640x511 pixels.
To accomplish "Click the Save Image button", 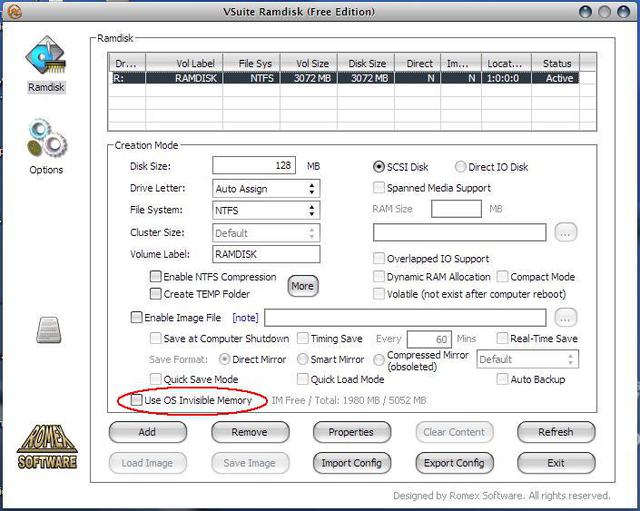I will coord(250,463).
